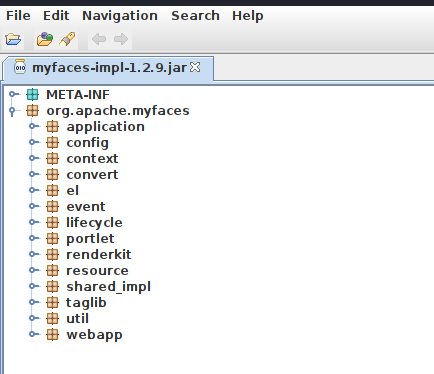
Task: Click the Open File folder icon
Action: coord(13,39)
